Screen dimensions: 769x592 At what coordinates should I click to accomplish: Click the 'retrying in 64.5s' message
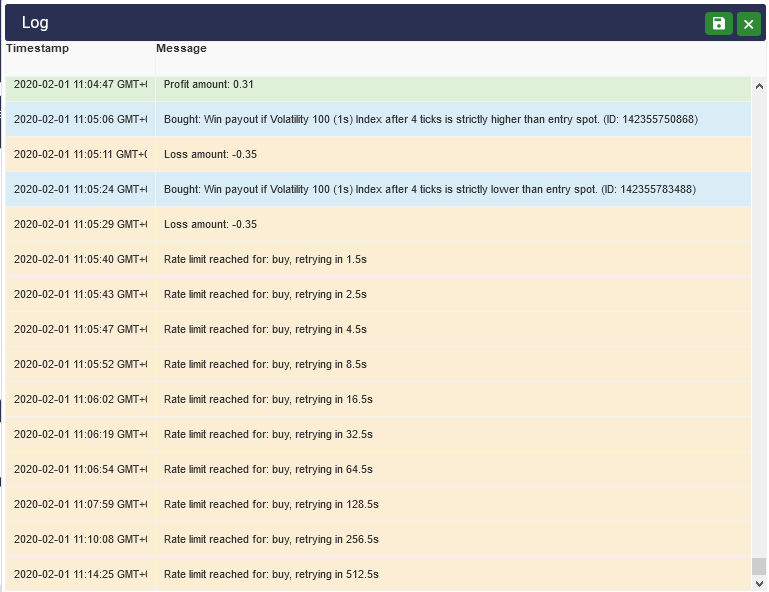(x=268, y=469)
